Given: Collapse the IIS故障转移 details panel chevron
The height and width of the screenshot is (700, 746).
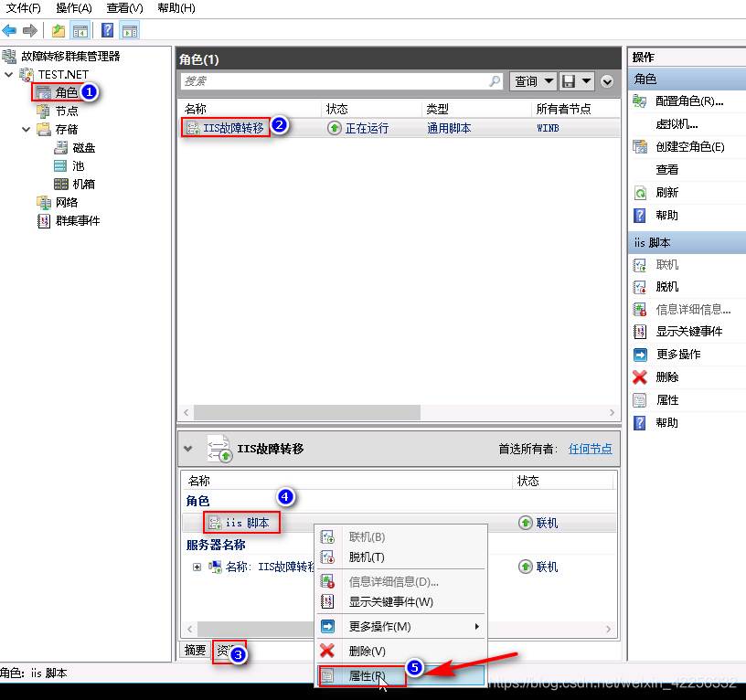Looking at the screenshot, I should click(188, 449).
